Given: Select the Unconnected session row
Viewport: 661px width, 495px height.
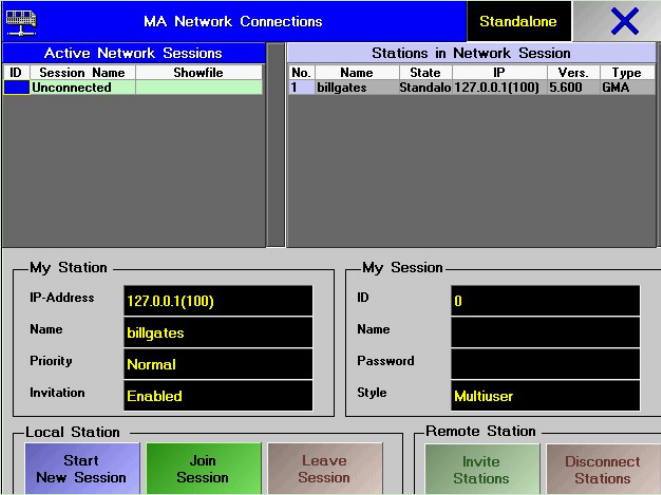Looking at the screenshot, I should click(x=133, y=88).
